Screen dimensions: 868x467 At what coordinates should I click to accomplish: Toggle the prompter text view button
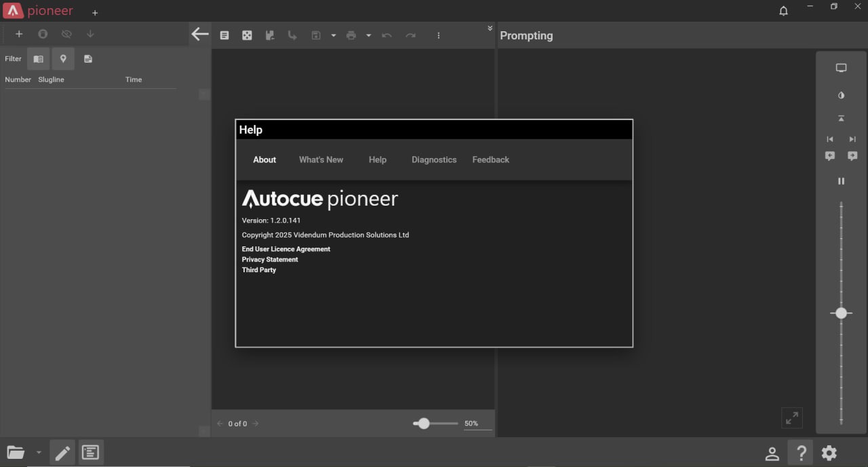[90, 452]
